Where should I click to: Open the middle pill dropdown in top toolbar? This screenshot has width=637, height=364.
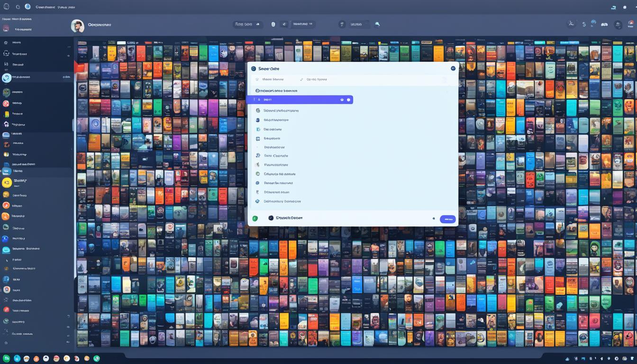point(302,24)
